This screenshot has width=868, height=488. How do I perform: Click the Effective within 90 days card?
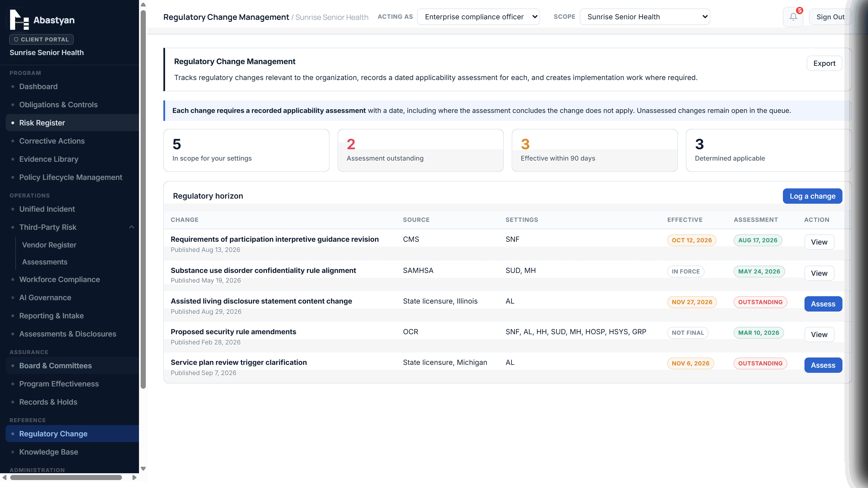[x=594, y=150]
